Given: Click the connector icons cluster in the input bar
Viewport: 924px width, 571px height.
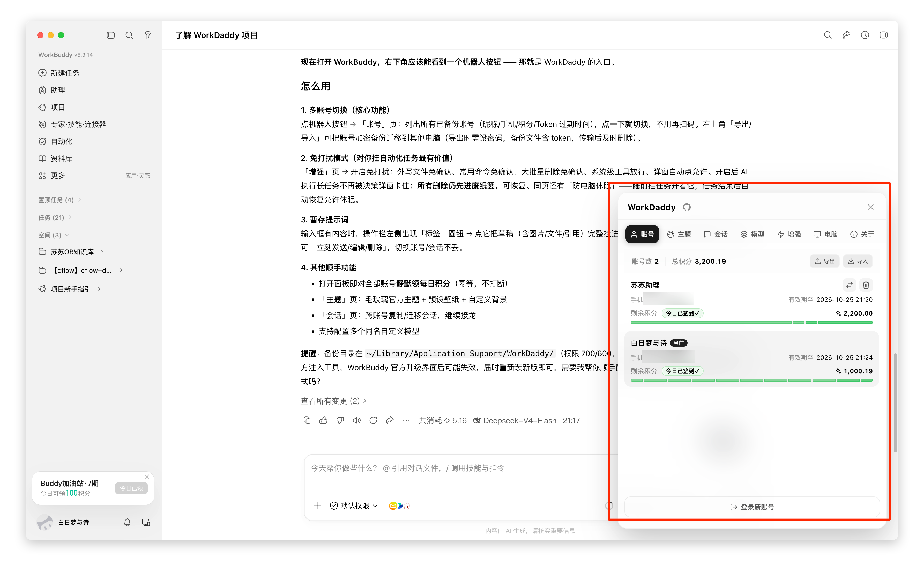Looking at the screenshot, I should click(399, 506).
